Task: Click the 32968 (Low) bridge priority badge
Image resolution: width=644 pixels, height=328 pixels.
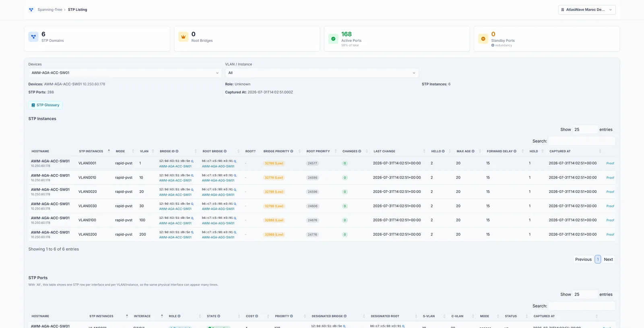Action: [274, 235]
